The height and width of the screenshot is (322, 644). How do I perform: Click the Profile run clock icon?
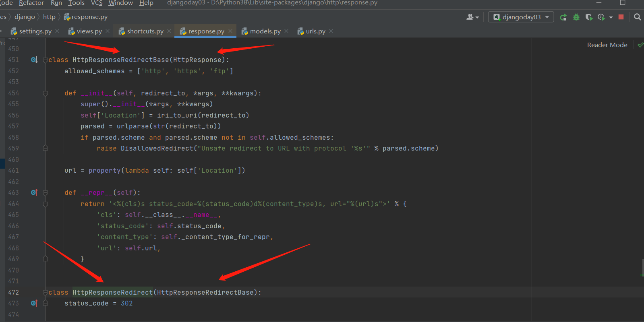[x=601, y=17]
